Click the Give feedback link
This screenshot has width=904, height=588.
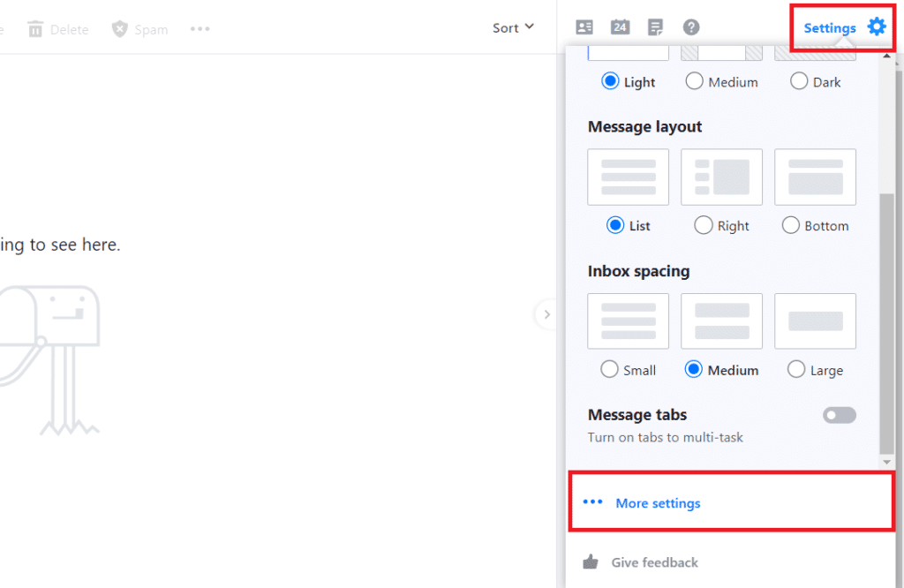click(x=653, y=562)
